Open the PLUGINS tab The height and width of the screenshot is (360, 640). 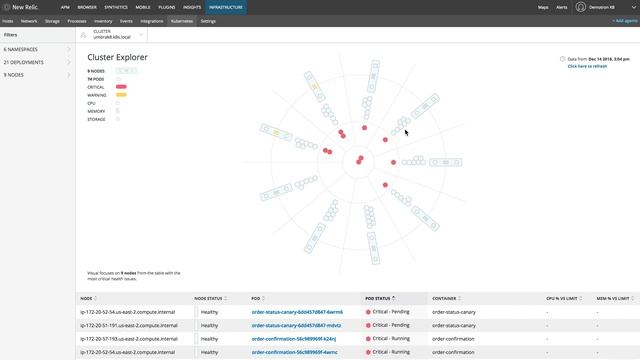pos(167,7)
